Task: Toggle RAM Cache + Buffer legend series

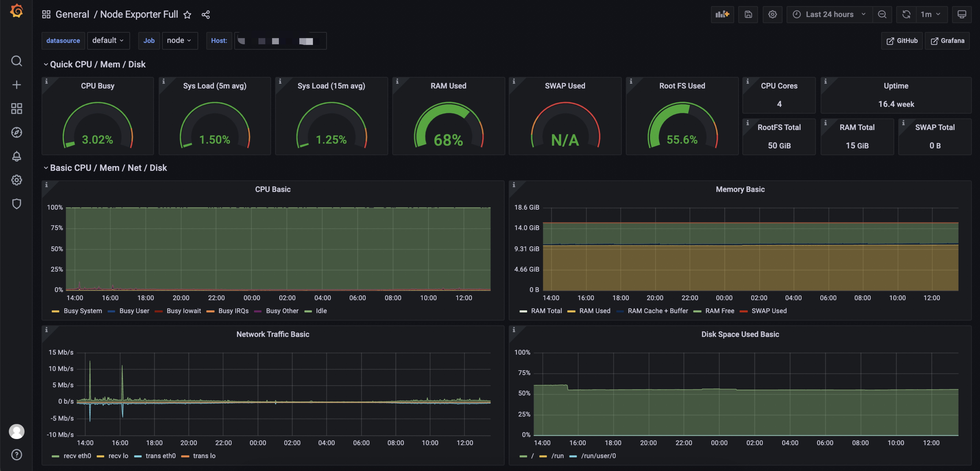Action: click(658, 311)
